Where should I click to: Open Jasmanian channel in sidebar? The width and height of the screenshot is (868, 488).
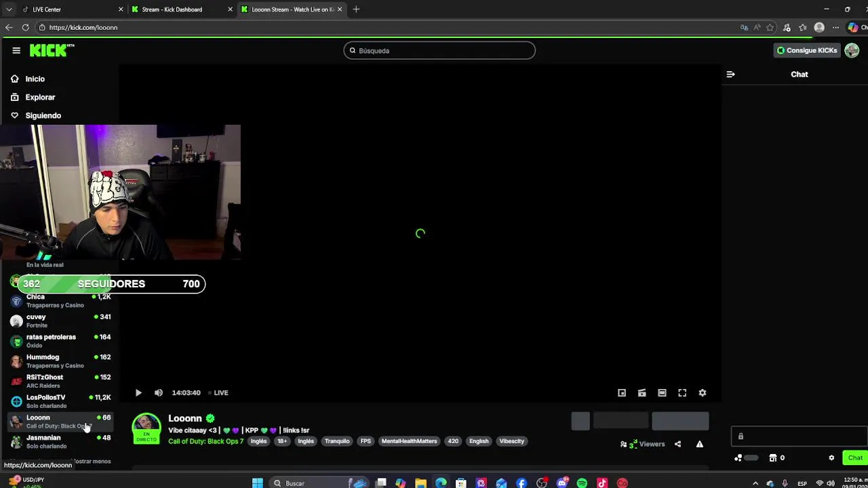pyautogui.click(x=61, y=441)
